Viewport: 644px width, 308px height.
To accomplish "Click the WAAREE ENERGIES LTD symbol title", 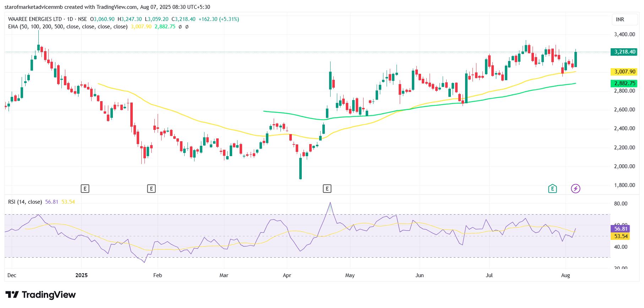I will point(35,19).
